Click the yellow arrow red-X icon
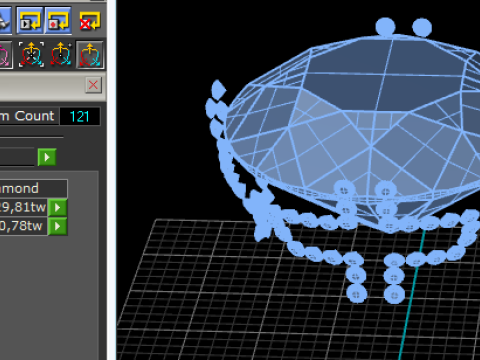This screenshot has height=360, width=480. click(89, 21)
